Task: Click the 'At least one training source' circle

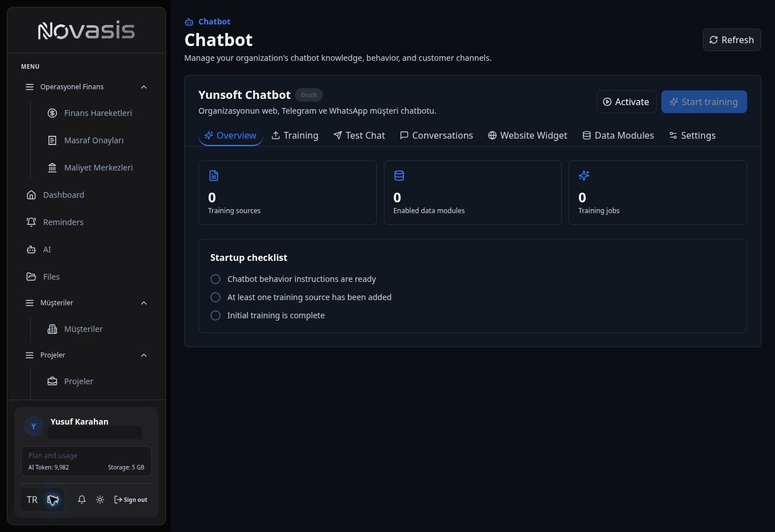Action: tap(215, 297)
